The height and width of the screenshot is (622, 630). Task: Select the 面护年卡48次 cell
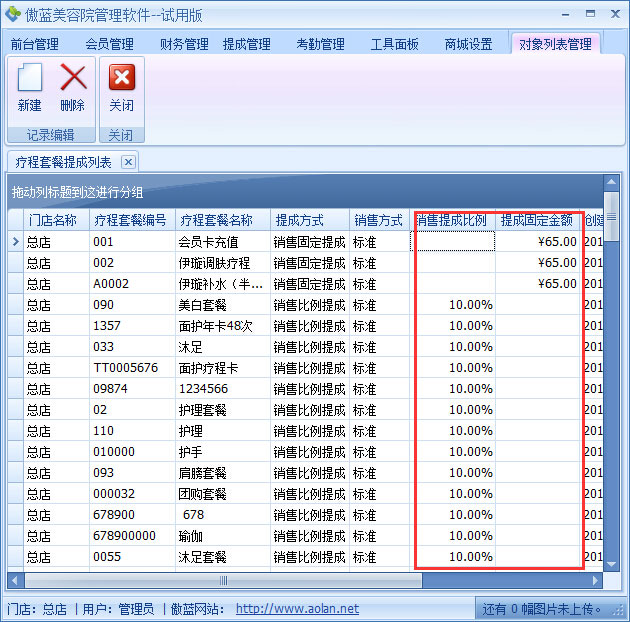[x=223, y=325]
